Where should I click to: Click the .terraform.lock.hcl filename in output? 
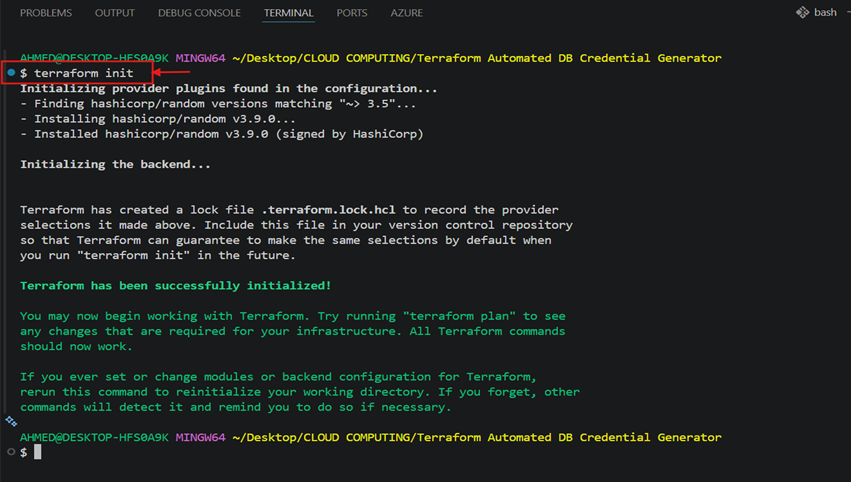[328, 210]
